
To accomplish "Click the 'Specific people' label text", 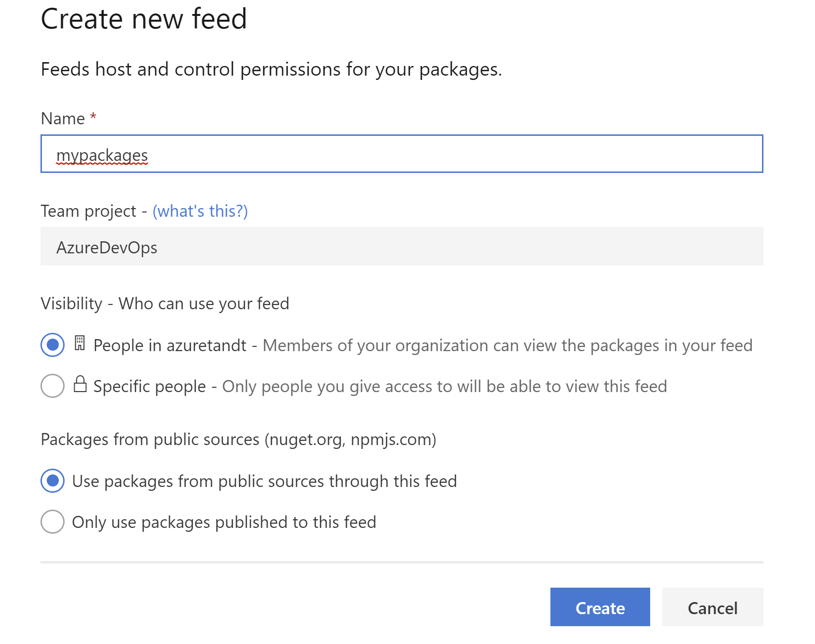I will (x=150, y=386).
